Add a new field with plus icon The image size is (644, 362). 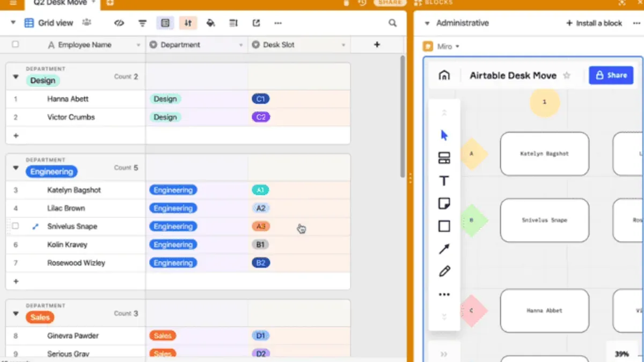(x=377, y=45)
